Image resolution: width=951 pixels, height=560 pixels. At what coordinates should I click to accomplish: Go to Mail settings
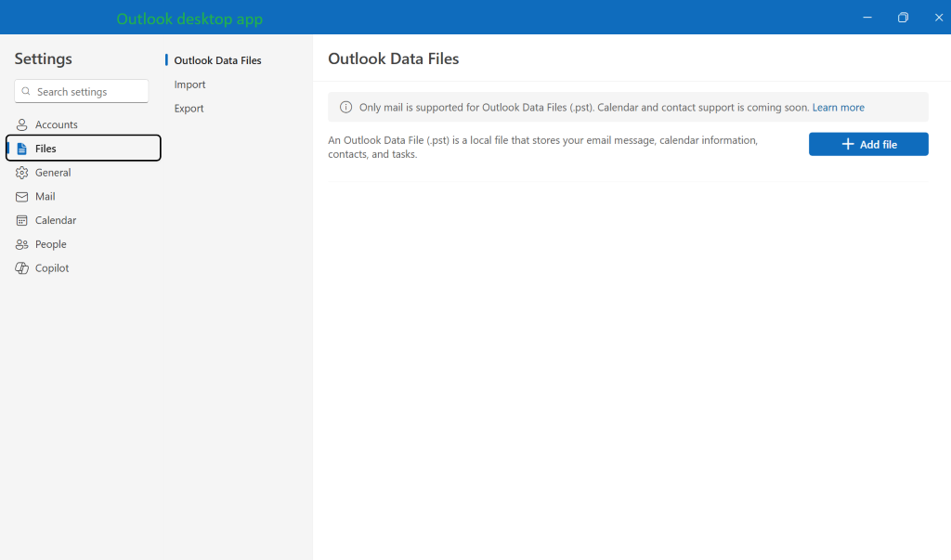coord(84,197)
